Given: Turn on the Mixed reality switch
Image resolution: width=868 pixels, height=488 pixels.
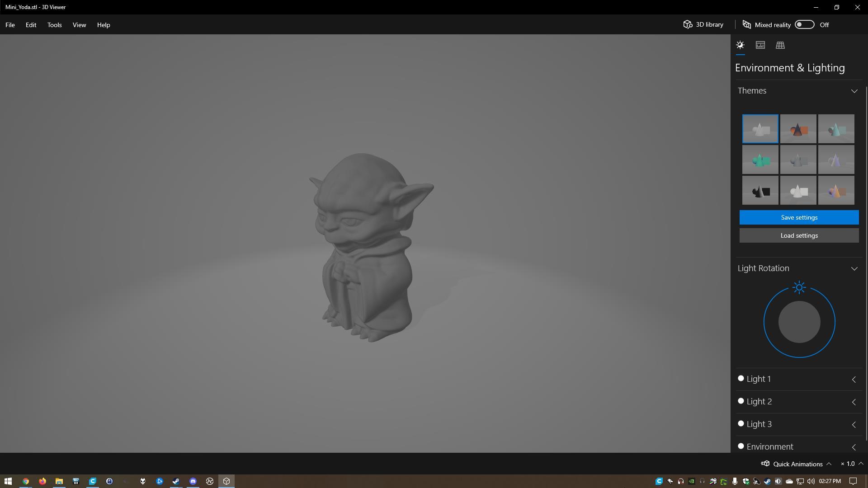Looking at the screenshot, I should point(804,24).
